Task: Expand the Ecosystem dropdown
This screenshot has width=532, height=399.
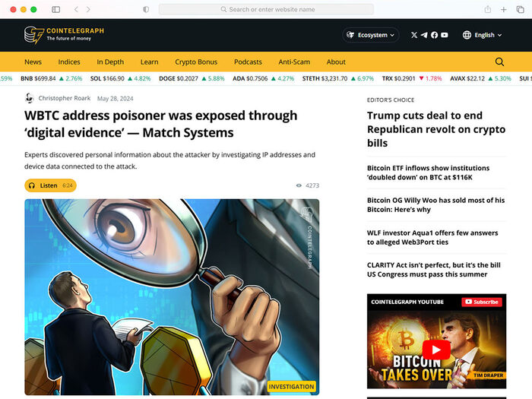Action: point(371,35)
